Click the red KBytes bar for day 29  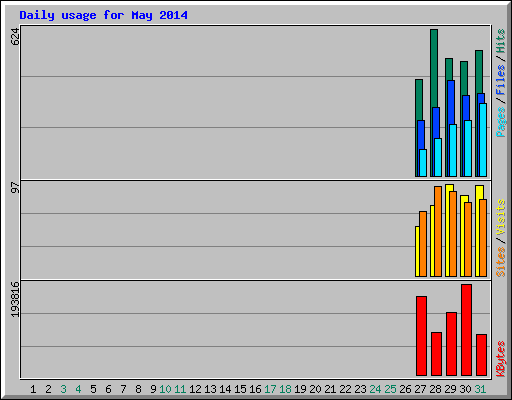tap(451, 344)
